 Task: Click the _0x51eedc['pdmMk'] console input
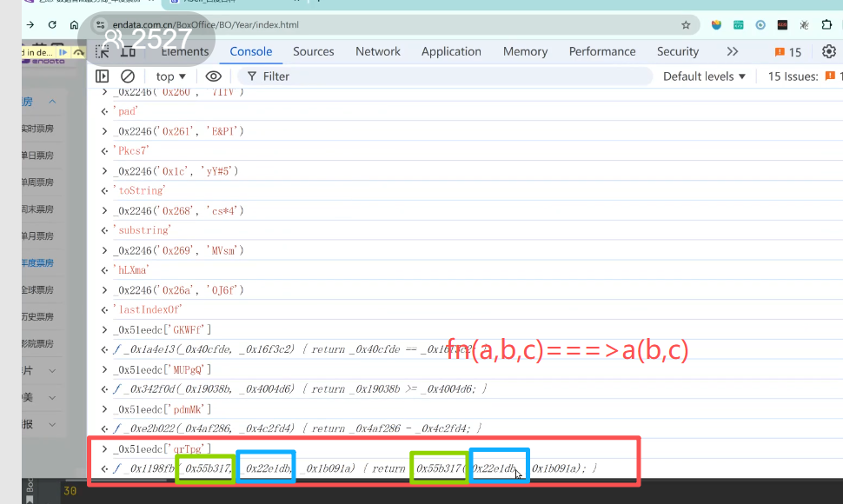163,409
